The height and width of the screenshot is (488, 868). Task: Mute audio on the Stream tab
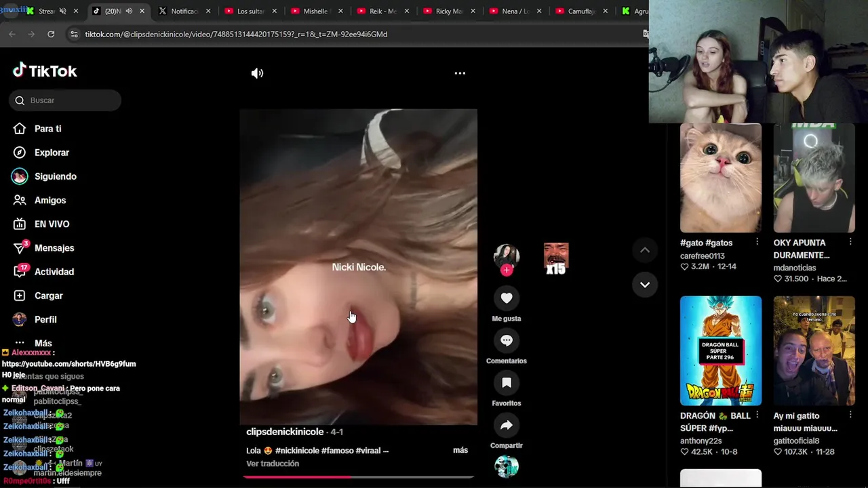click(62, 11)
